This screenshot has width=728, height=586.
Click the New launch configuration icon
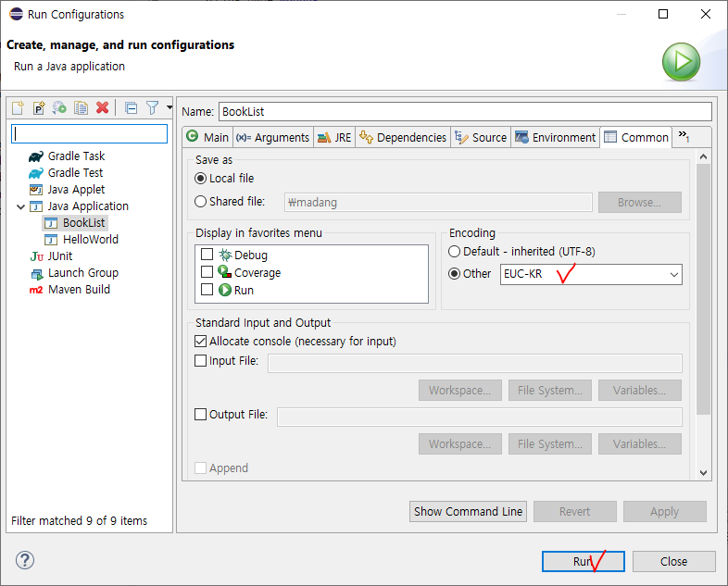tap(18, 108)
